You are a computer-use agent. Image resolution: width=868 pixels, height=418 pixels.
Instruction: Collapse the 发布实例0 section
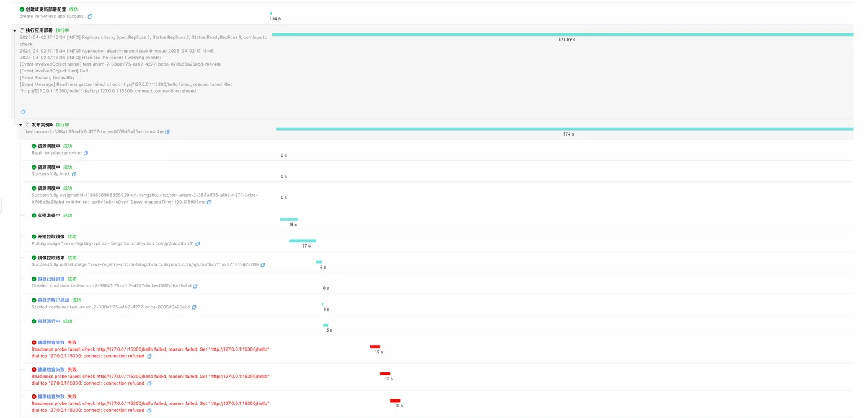(x=20, y=125)
